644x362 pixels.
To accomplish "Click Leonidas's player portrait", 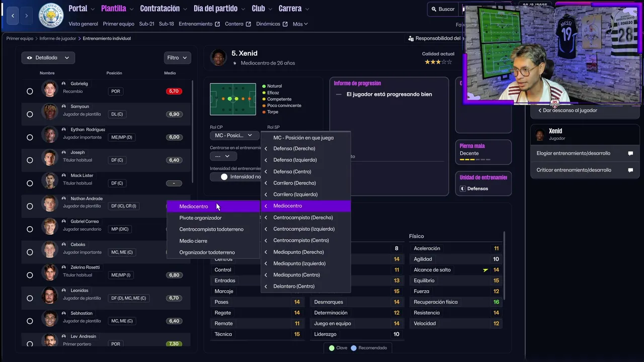I will click(x=50, y=296).
